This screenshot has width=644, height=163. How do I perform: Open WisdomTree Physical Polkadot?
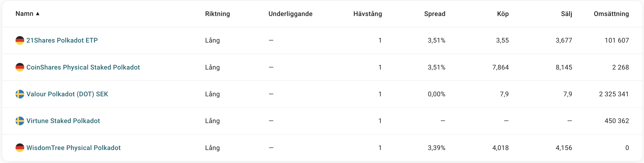click(x=74, y=148)
